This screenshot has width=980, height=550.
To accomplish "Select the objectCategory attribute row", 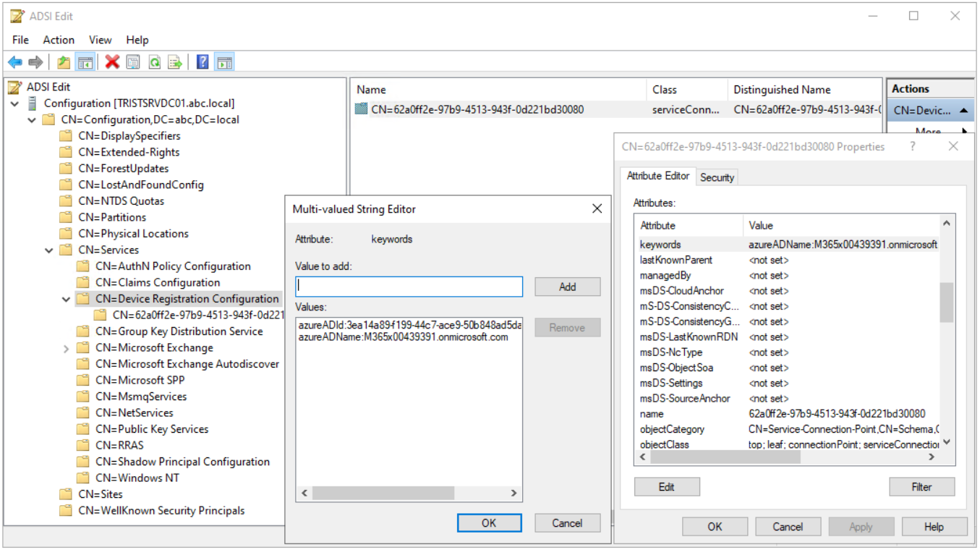I will tap(787, 429).
